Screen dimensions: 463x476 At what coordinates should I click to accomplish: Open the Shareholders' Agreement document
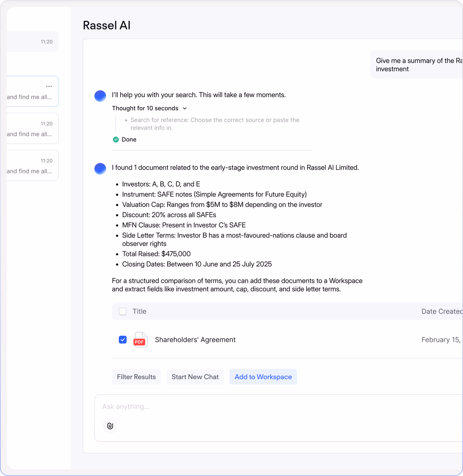[195, 340]
